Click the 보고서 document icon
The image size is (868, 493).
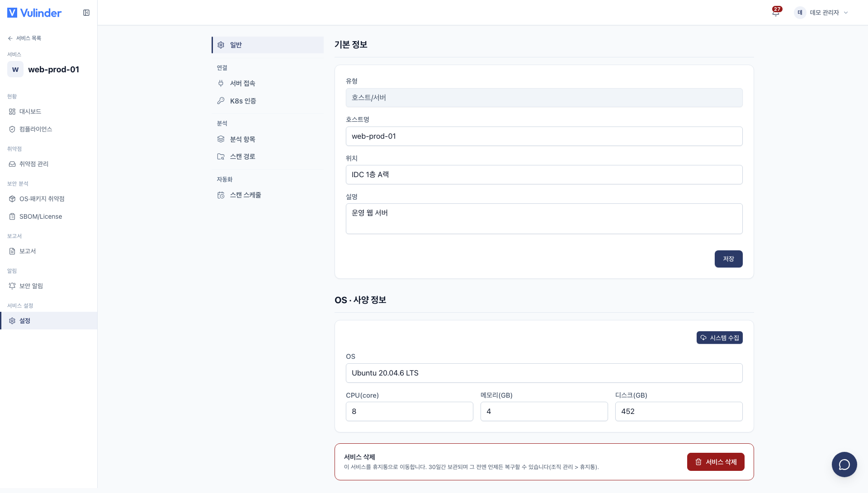(12, 251)
